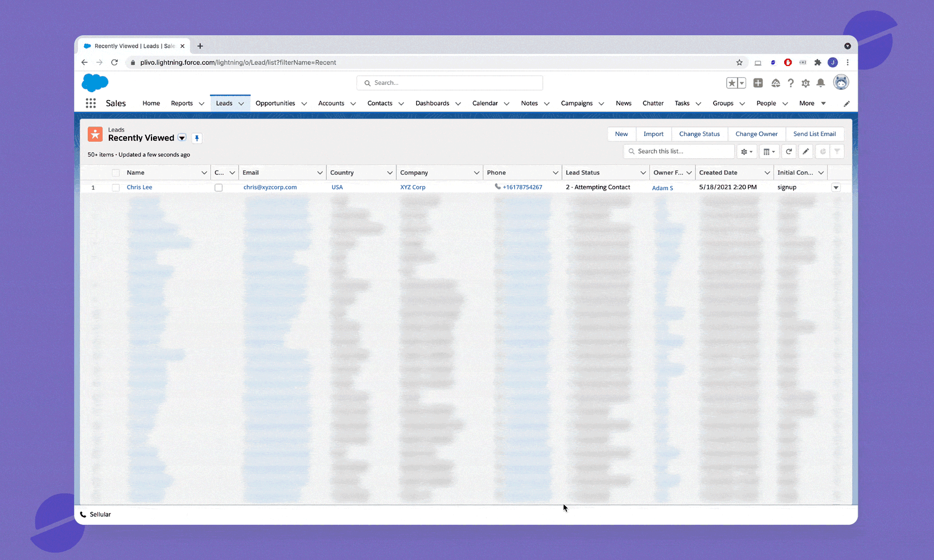
Task: Open the News tab
Action: coord(624,103)
